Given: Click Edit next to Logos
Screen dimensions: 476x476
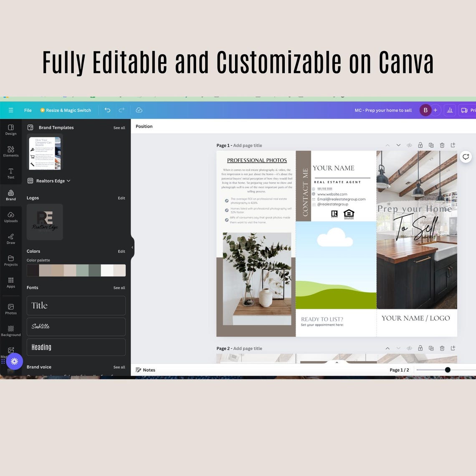Looking at the screenshot, I should pos(122,198).
